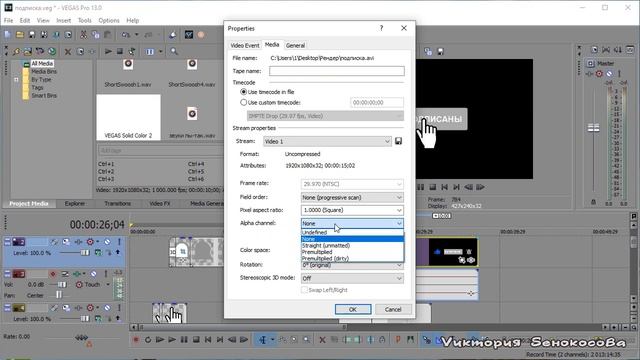Open Frame rate dropdown
This screenshot has height=360, width=640.
tap(352, 184)
